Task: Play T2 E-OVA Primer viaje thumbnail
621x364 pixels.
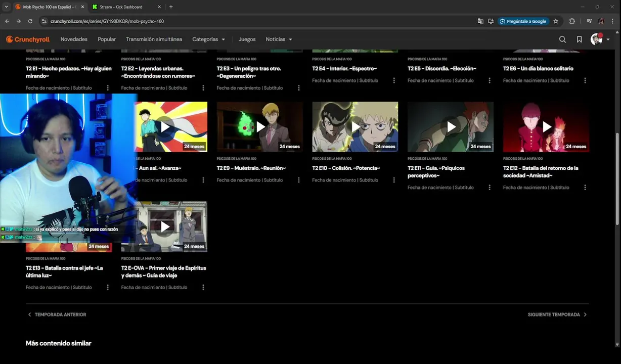Action: pos(164,227)
